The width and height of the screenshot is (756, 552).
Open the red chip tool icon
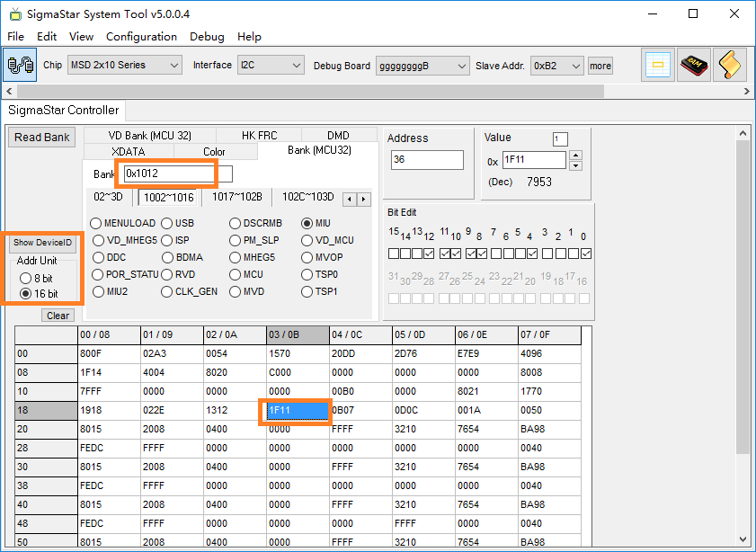pyautogui.click(x=694, y=65)
